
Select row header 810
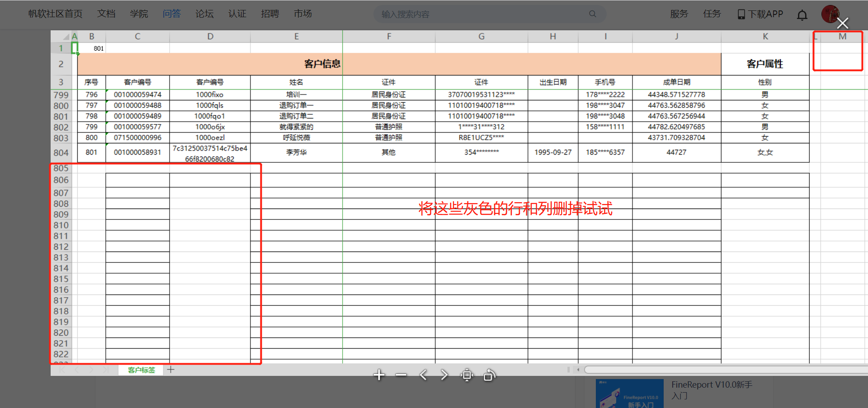point(61,225)
